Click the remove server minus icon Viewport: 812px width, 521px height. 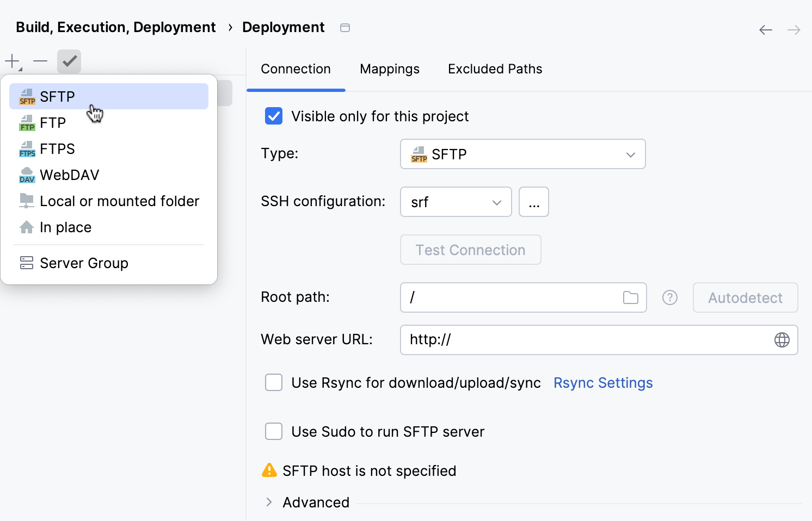[x=40, y=61]
